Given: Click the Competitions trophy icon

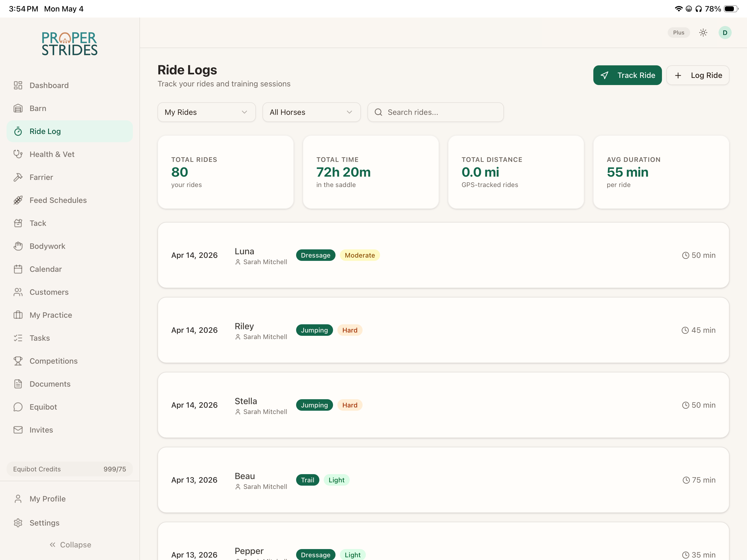Looking at the screenshot, I should [x=18, y=361].
